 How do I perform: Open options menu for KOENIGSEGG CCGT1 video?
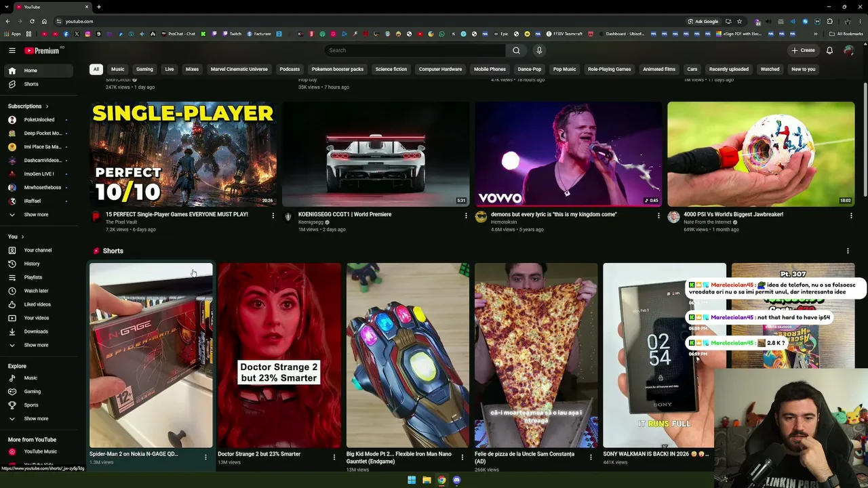466,216
